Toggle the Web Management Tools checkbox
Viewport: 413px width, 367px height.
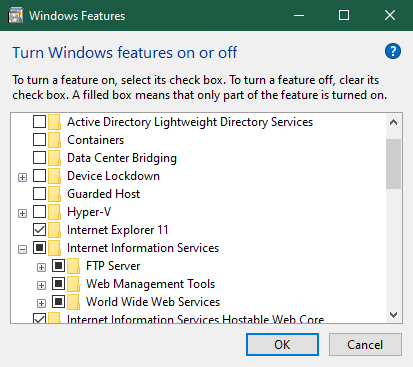point(58,284)
